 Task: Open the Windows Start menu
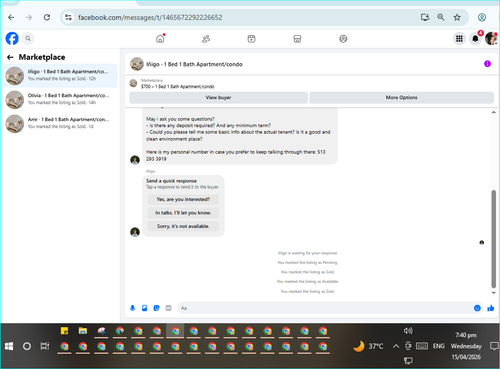coord(9,346)
